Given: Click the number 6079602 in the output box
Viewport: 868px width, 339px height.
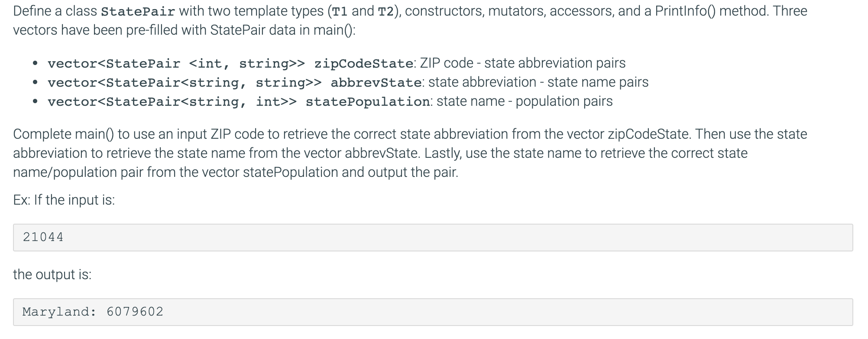Looking at the screenshot, I should coord(135,312).
